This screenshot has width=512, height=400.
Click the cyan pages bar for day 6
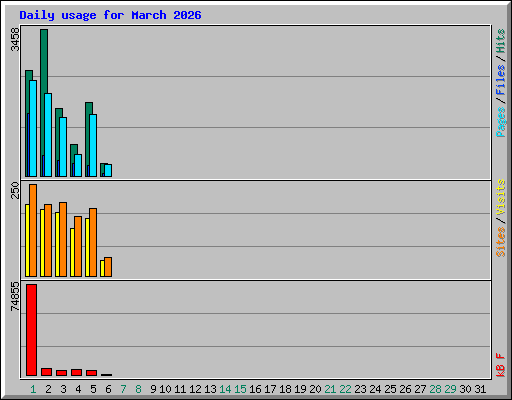click(108, 170)
